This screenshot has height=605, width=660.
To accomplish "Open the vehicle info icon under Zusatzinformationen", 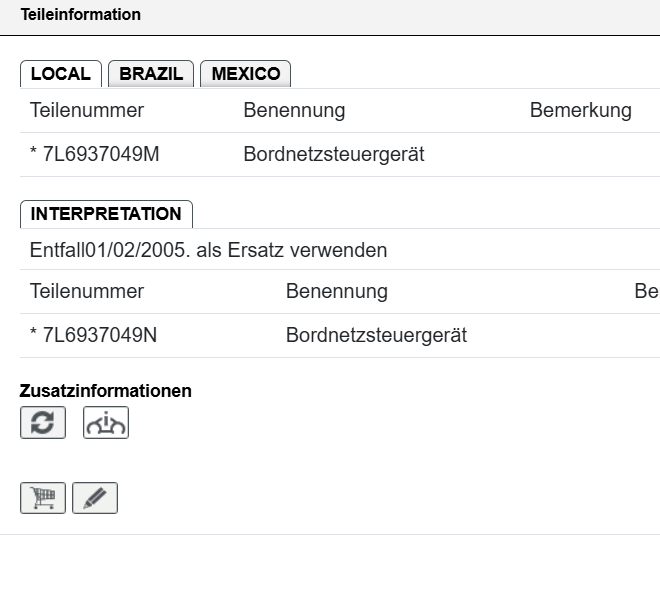I will (105, 423).
